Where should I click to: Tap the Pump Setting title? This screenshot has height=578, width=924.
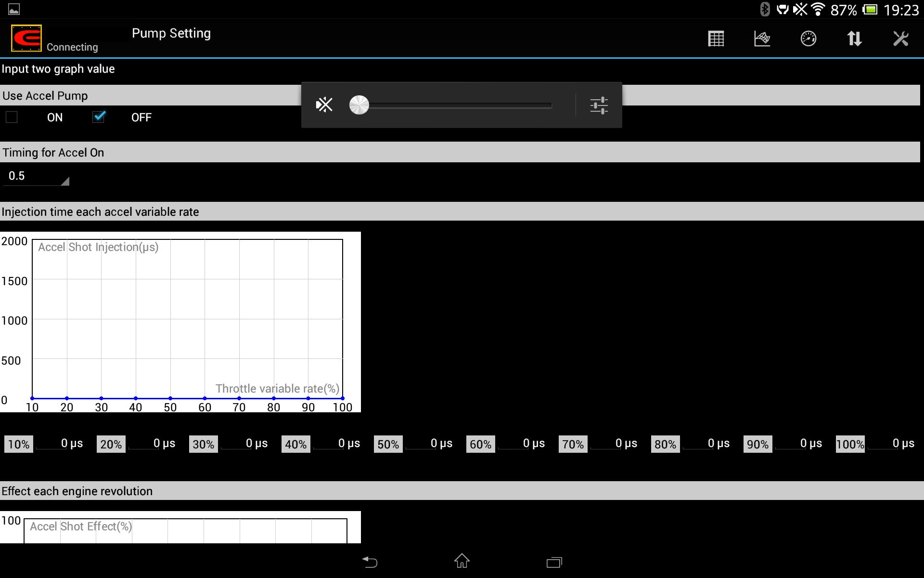171,33
